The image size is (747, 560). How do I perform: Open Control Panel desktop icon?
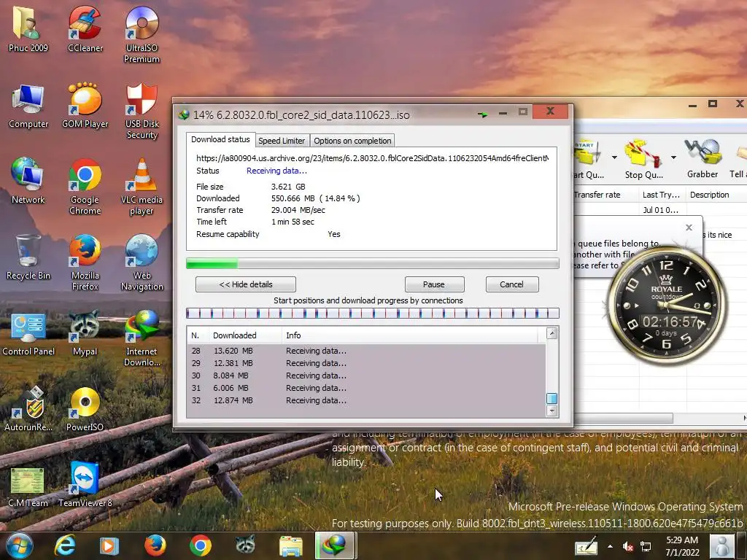click(x=28, y=333)
